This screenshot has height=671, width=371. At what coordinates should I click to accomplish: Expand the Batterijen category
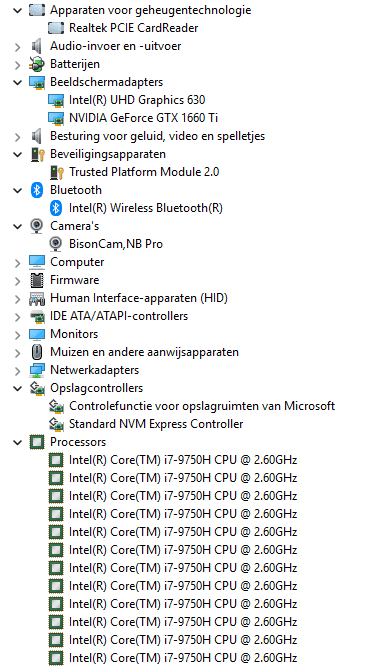tap(18, 64)
